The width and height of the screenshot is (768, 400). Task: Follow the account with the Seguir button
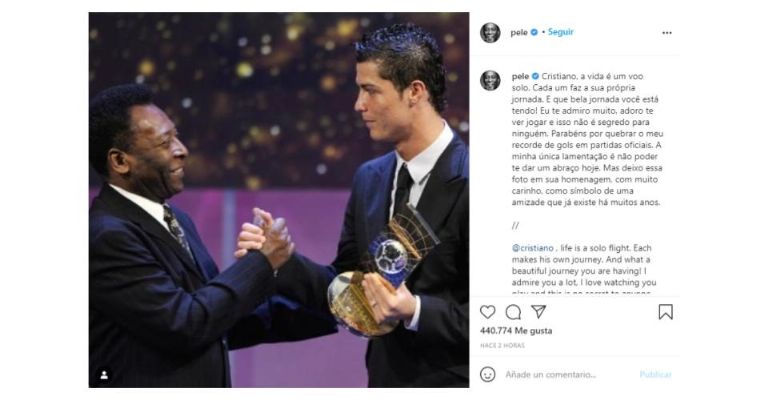(x=560, y=32)
